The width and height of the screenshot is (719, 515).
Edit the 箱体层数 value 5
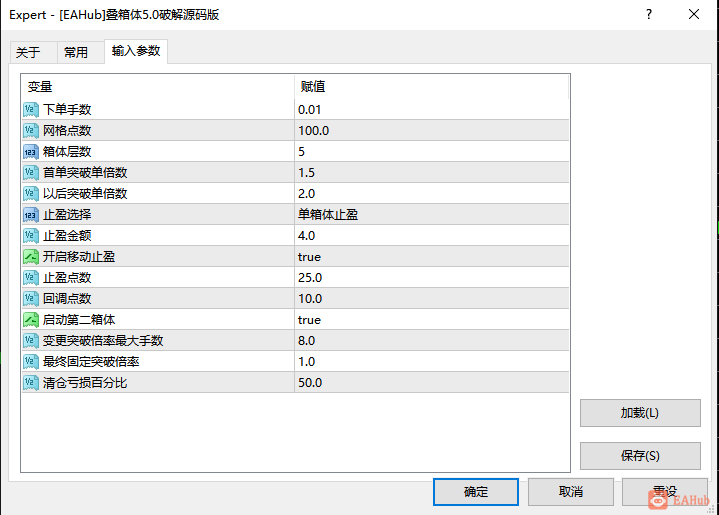(x=431, y=152)
